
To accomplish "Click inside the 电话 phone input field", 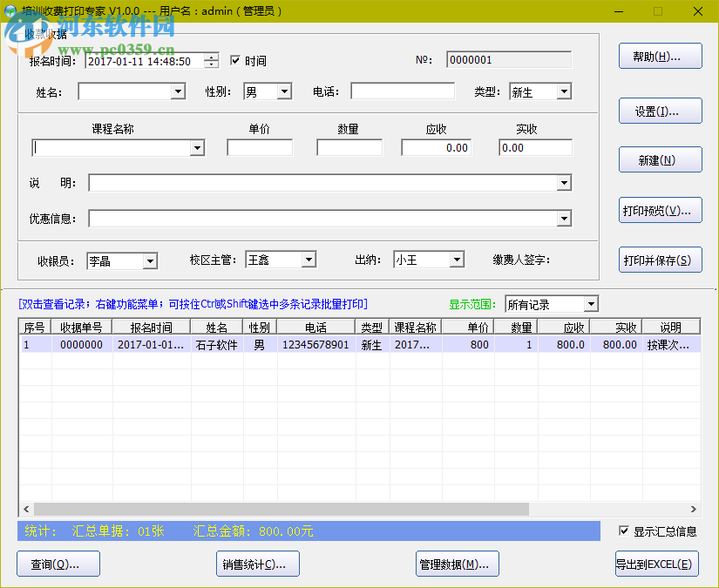I will [x=403, y=90].
